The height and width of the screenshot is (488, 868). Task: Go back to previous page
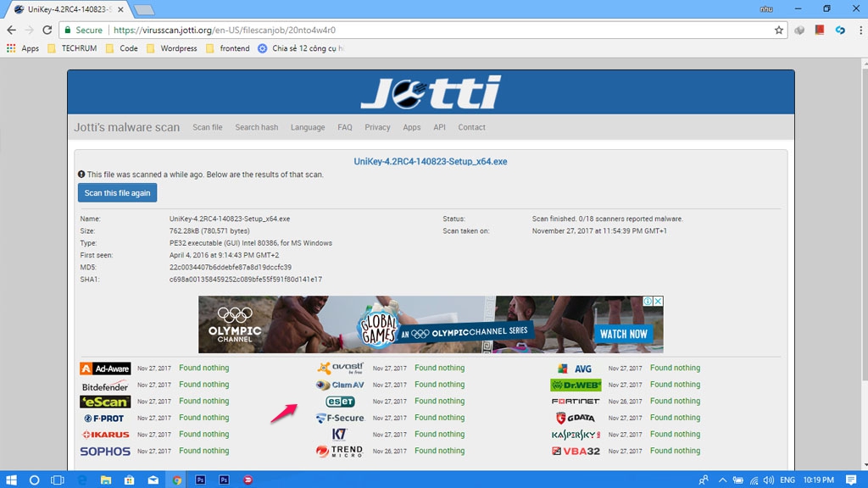click(x=12, y=30)
